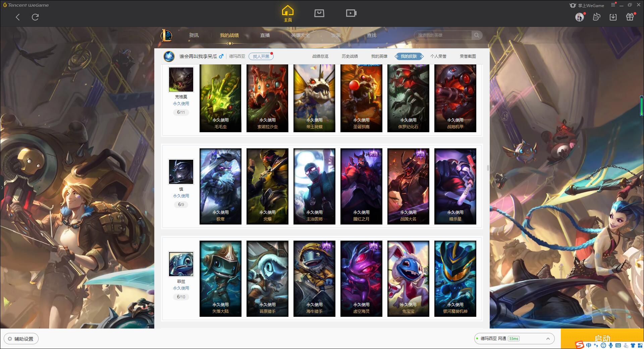Open the Sogou emoji smiley icon
Image resolution: width=644 pixels, height=349 pixels.
point(603,345)
